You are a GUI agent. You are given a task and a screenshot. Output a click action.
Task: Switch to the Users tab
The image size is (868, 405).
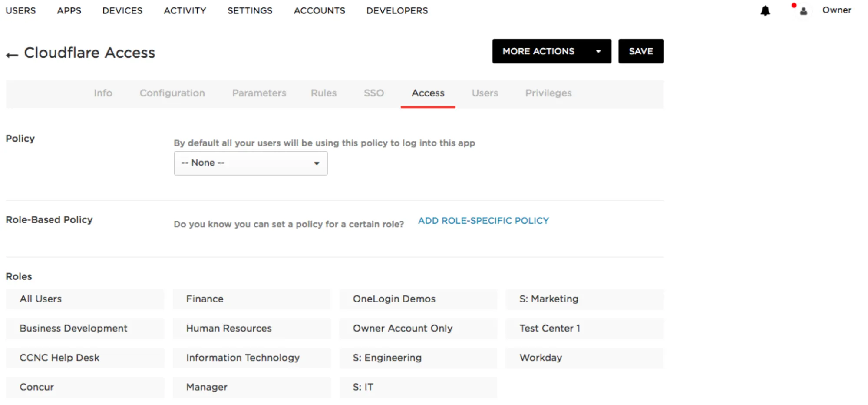tap(485, 93)
